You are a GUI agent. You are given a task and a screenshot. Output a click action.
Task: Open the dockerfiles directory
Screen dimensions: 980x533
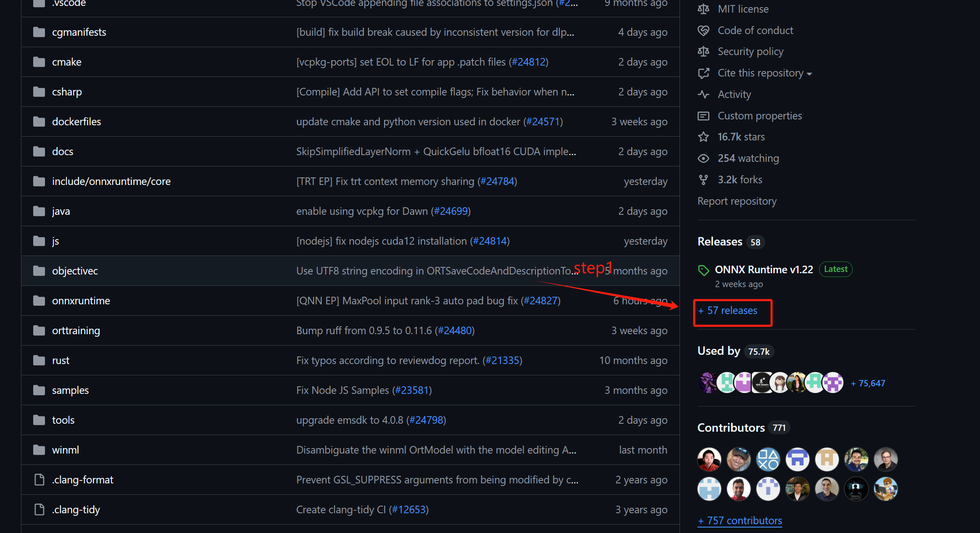point(76,122)
